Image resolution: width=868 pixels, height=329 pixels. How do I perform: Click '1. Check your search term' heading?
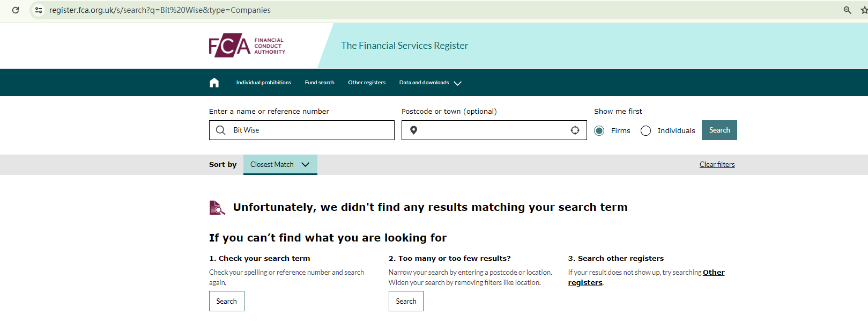[x=259, y=258]
